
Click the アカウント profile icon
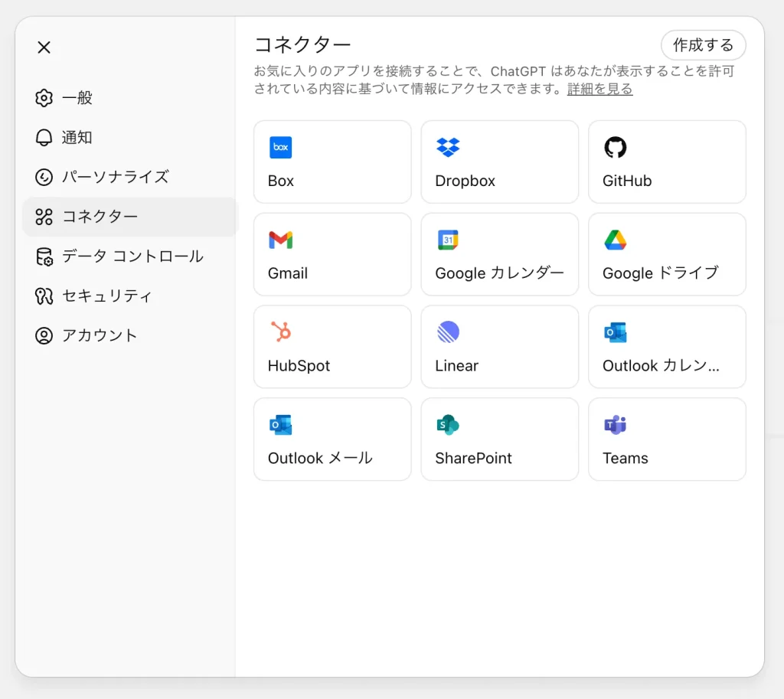44,335
